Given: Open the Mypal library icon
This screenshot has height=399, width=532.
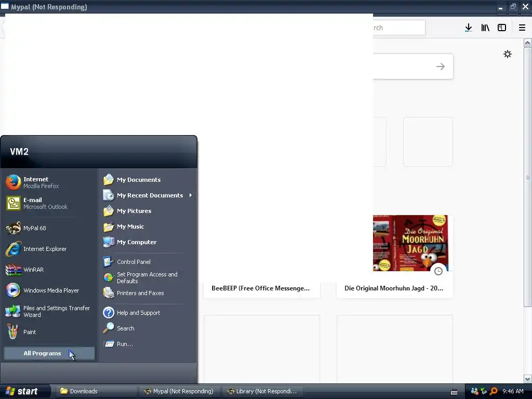Looking at the screenshot, I should [x=485, y=28].
